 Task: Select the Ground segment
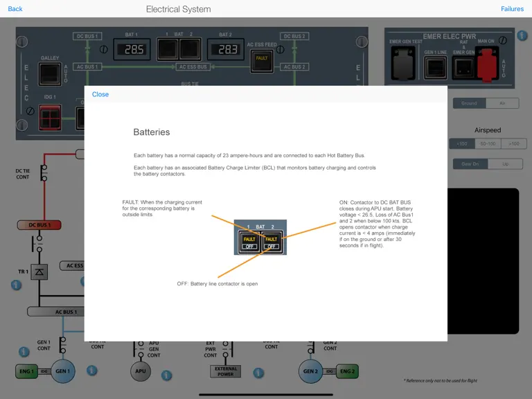[469, 103]
